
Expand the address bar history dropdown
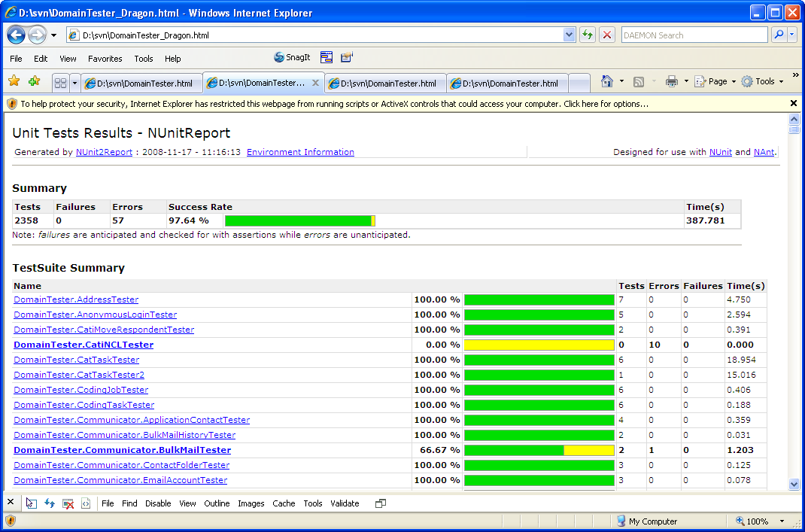pyautogui.click(x=570, y=35)
